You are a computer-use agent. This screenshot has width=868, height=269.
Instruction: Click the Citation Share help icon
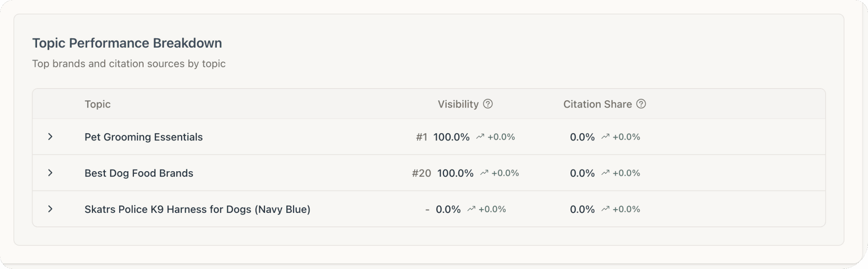tap(641, 104)
